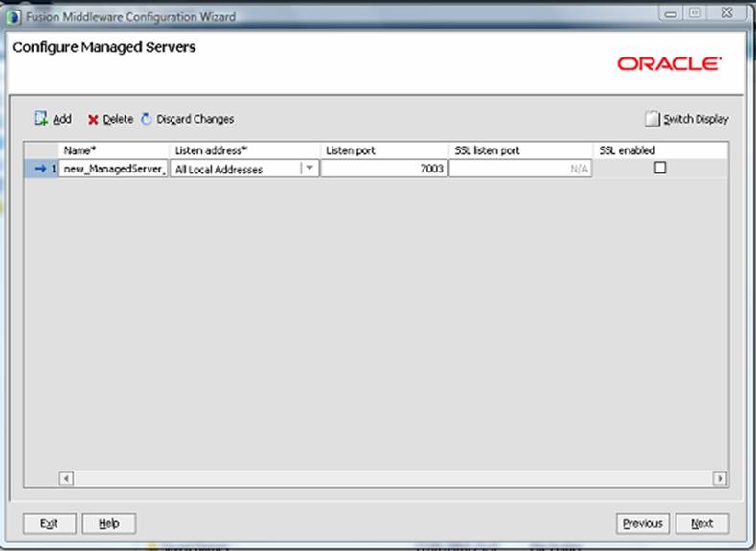Viewport: 756px width, 551px height.
Task: Click the Name* column header
Action: coord(113,150)
